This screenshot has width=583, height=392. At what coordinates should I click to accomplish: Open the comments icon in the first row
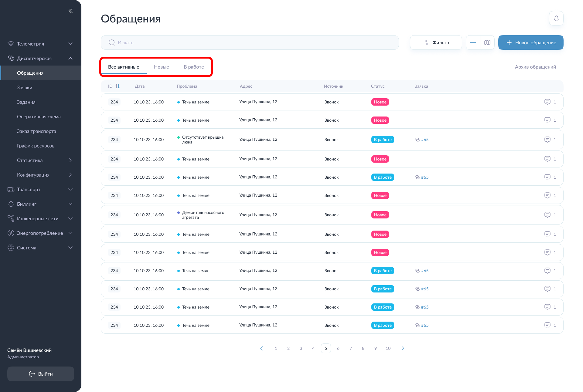547,102
